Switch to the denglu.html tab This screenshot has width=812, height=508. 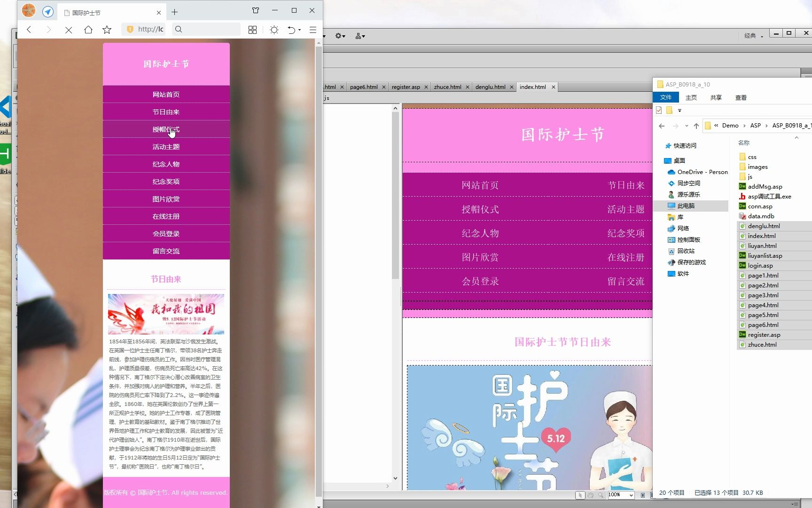tap(490, 87)
